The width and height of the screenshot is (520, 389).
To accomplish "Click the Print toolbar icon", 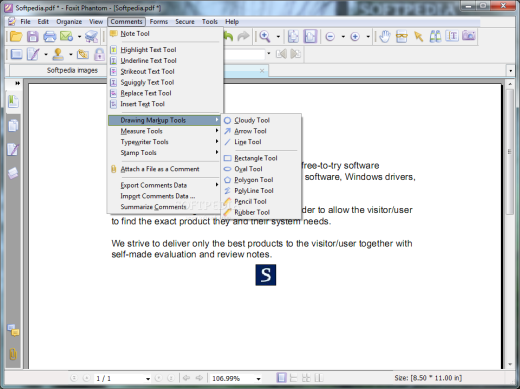I will tap(50, 36).
